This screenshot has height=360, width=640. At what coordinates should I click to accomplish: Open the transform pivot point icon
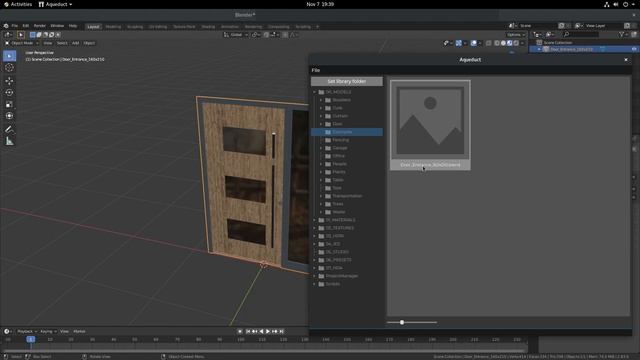(x=255, y=35)
